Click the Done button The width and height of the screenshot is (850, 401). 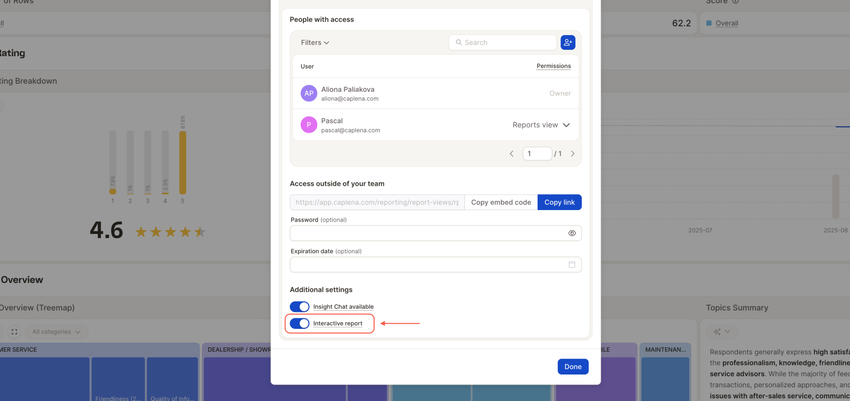[572, 367]
